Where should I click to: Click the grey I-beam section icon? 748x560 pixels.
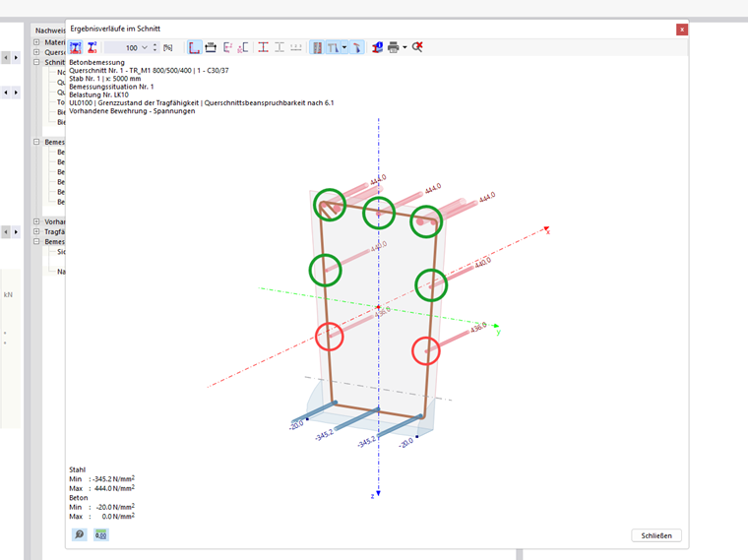point(280,47)
